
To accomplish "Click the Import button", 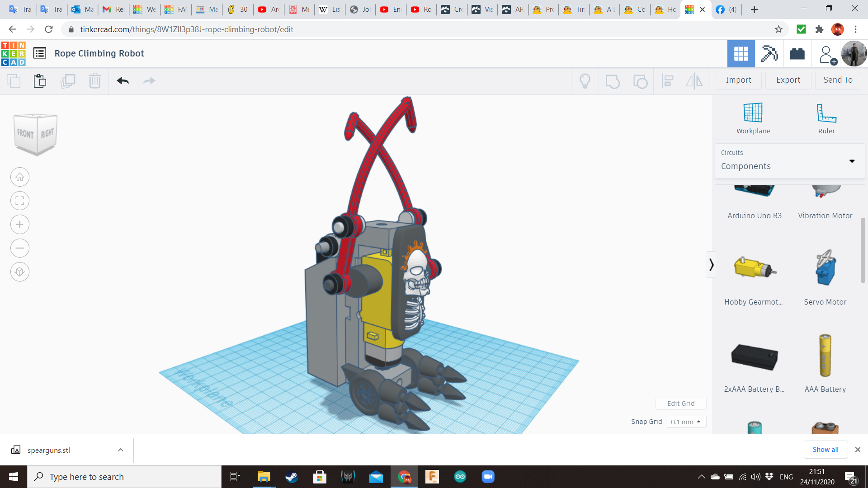I will click(x=738, y=80).
